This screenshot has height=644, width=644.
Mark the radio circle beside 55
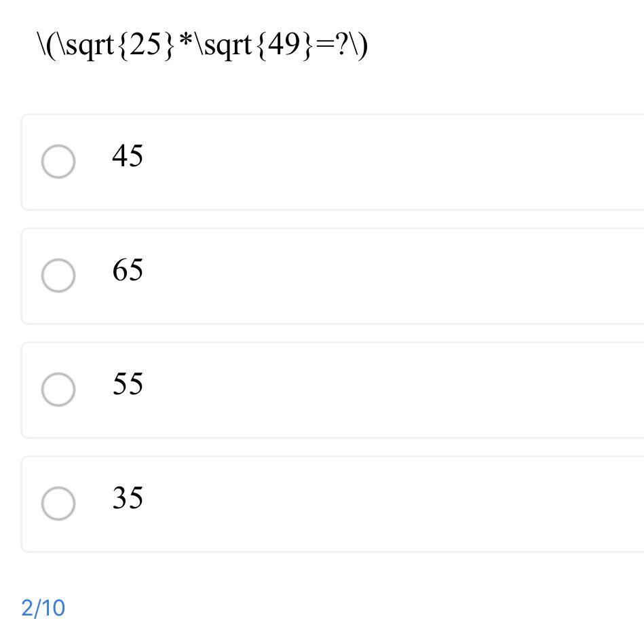click(x=58, y=390)
